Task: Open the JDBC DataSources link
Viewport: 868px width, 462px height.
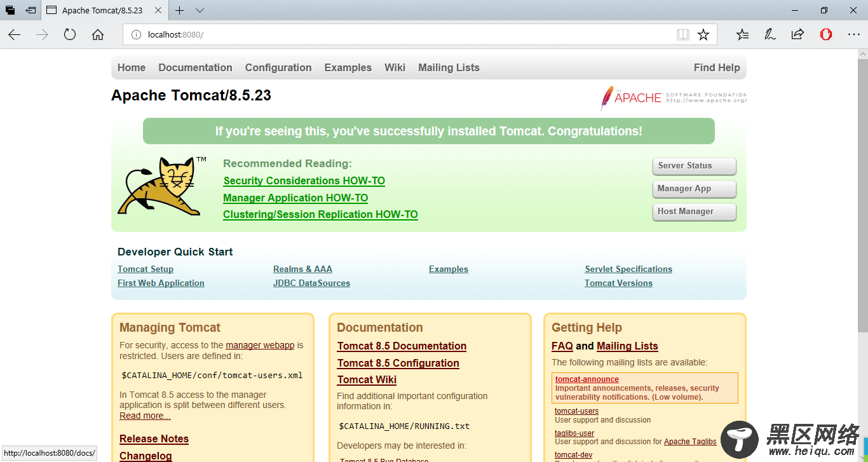Action: tap(311, 283)
